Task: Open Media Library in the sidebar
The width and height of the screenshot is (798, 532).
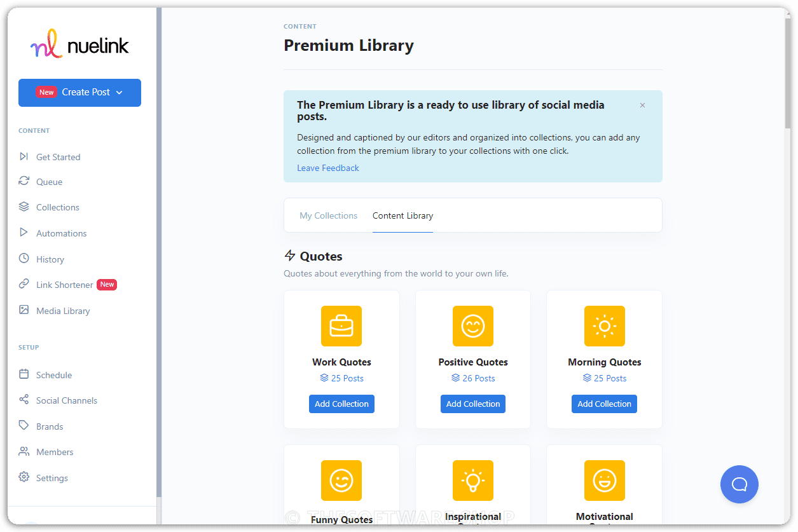Action: (x=63, y=311)
